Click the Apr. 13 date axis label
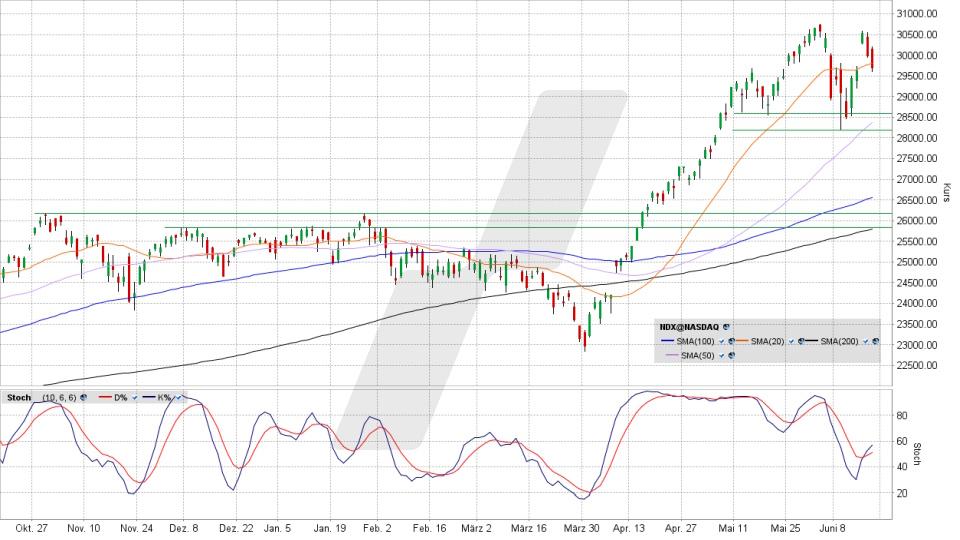The width and height of the screenshot is (960, 540). click(629, 528)
